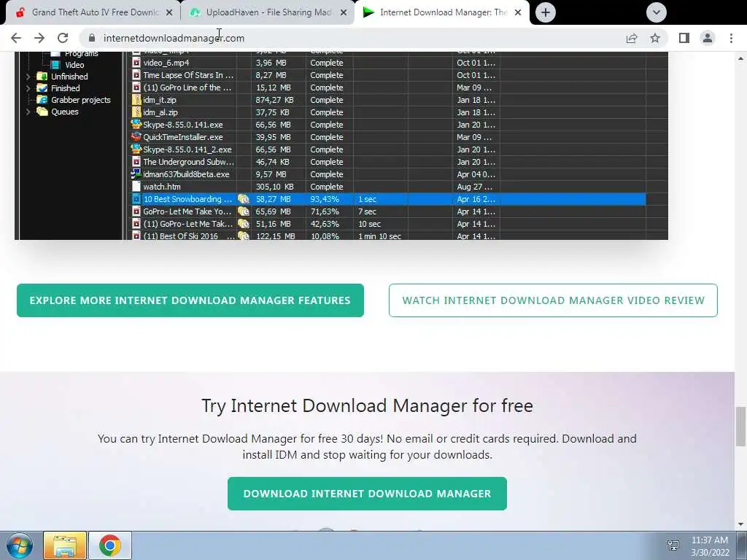Click the scrollbar up arrow
Viewport: 747px width, 560px height.
(740, 58)
